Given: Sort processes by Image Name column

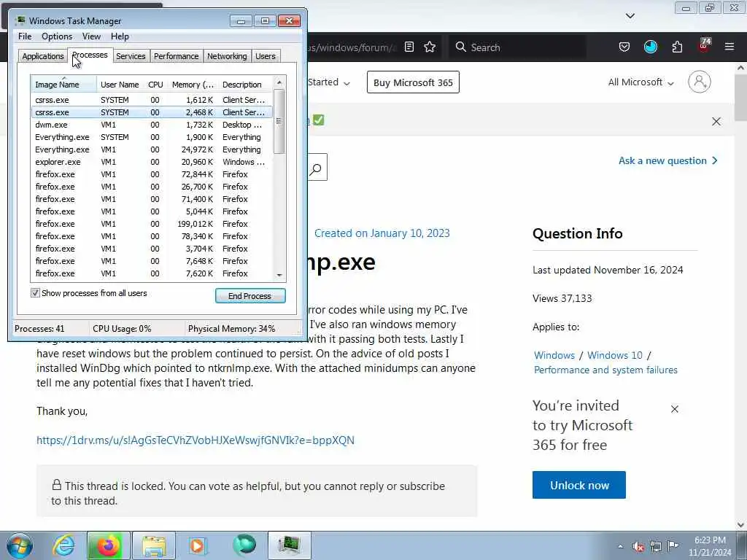Looking at the screenshot, I should pos(63,85).
